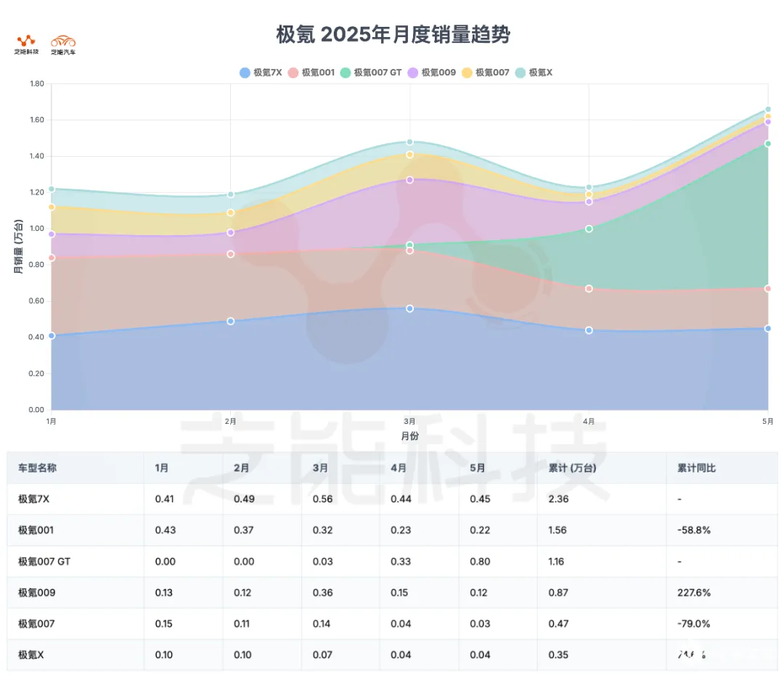The image size is (784, 675).
Task: Select the blue 极氪7X data point at 3月
Action: click(409, 308)
